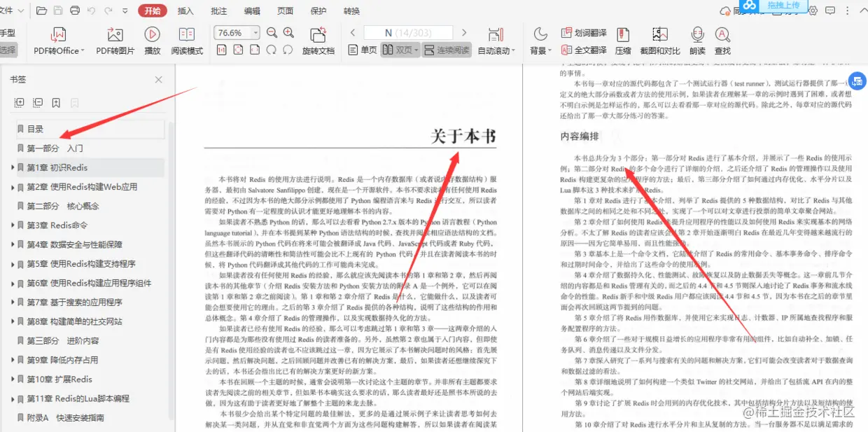This screenshot has width=868, height=432.
Task: Click the fit page icon
Action: pos(239,50)
